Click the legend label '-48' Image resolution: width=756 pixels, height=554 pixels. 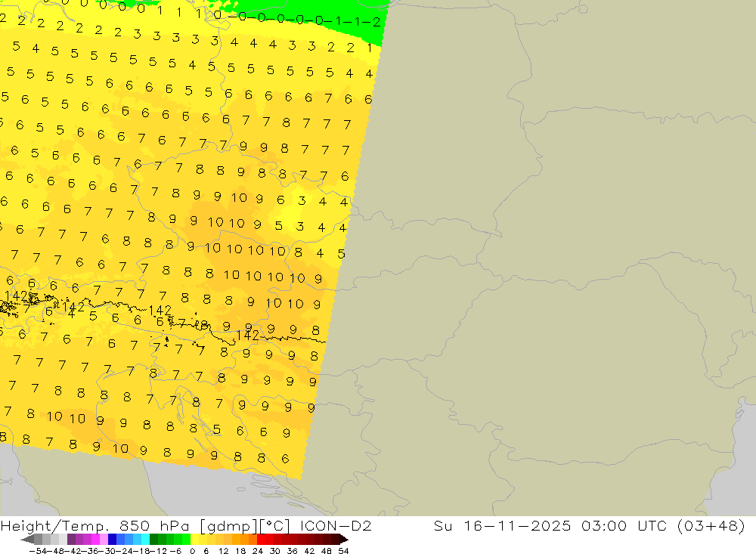(x=56, y=551)
